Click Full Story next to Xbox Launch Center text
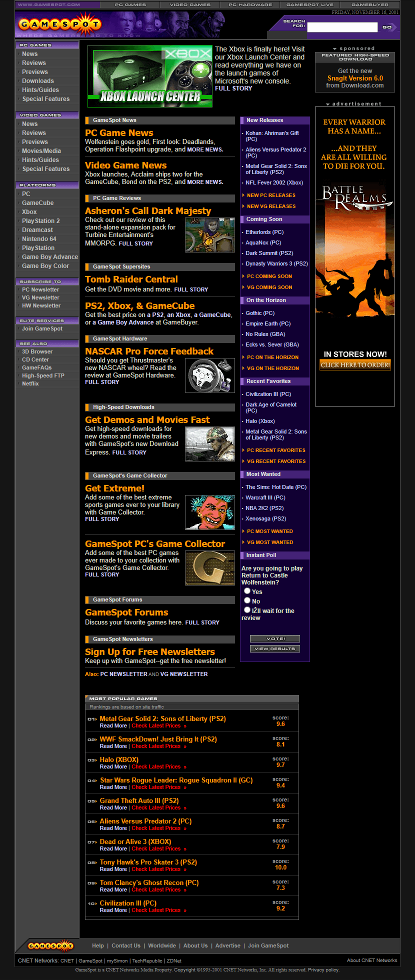Screen dimensions: 415x980 pyautogui.click(x=233, y=88)
